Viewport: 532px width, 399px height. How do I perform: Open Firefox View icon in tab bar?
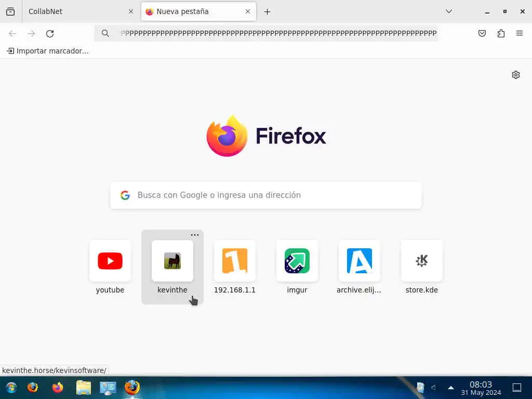(10, 11)
